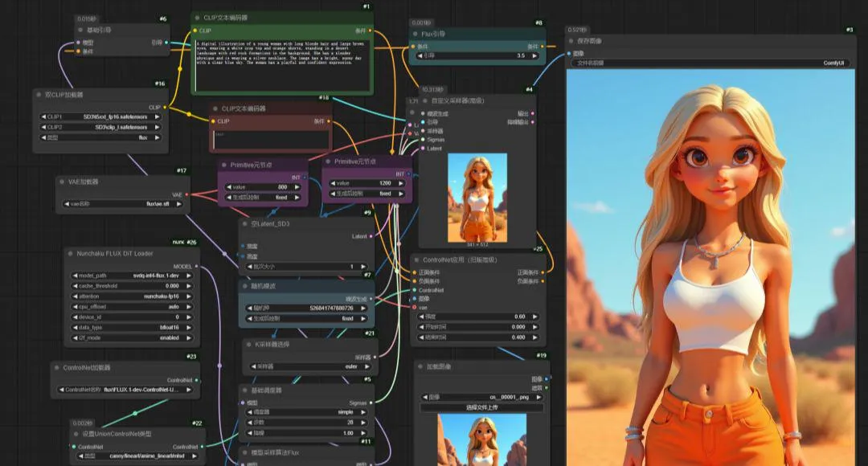Decrease 降噪 1.00 with left arrow
This screenshot has height=466, width=868.
[249, 433]
